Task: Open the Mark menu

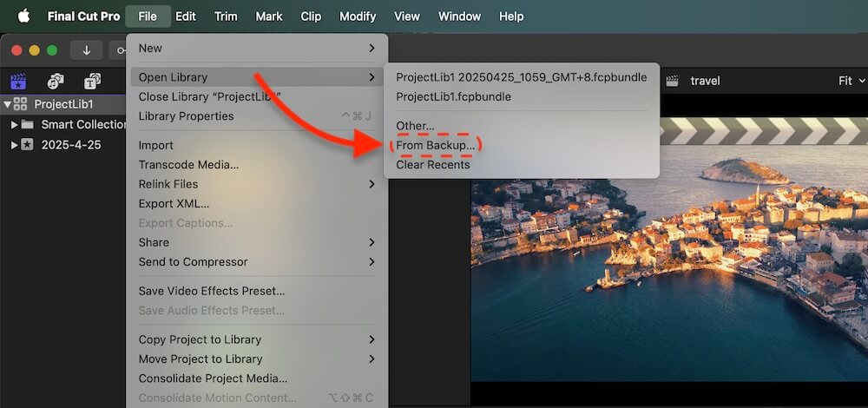Action: pos(269,16)
